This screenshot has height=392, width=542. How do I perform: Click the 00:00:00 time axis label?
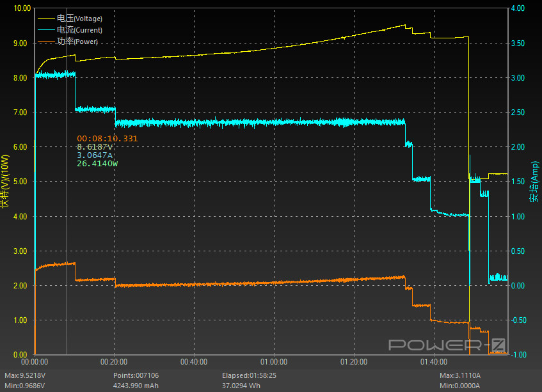[x=35, y=362]
